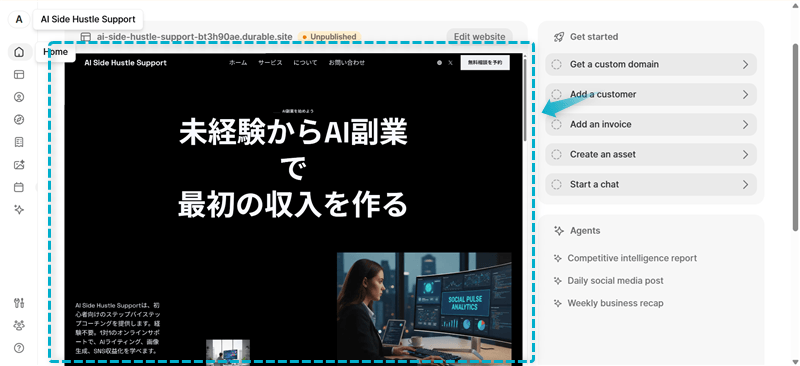Click について in the preview navigation

click(x=305, y=63)
